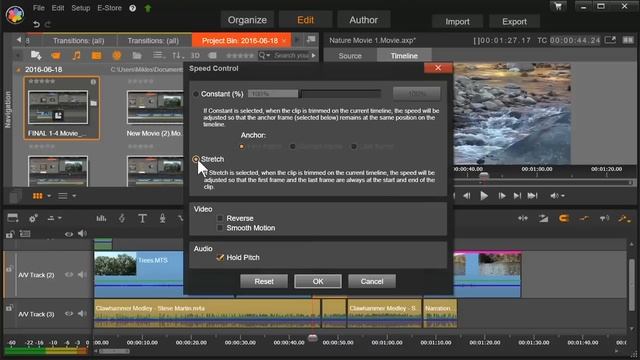Image resolution: width=640 pixels, height=360 pixels.
Task: Open the Setup menu
Action: pyautogui.click(x=80, y=8)
